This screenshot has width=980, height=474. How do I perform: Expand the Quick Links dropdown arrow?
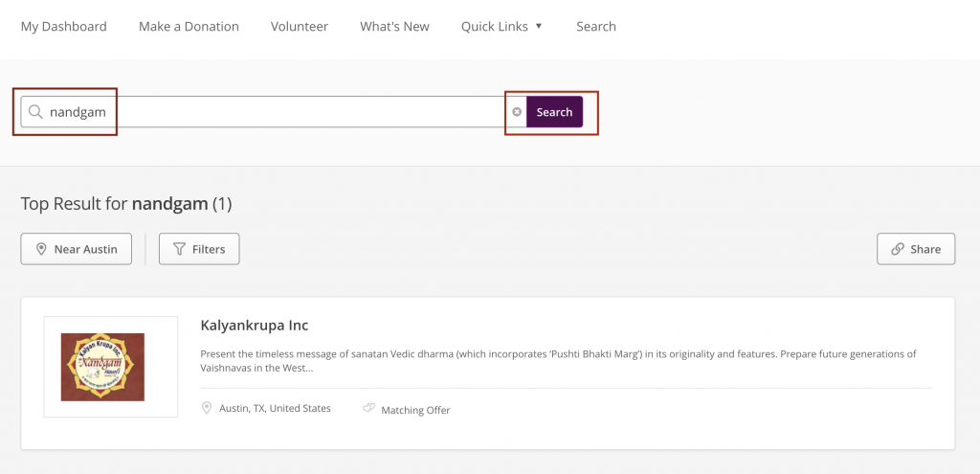pos(539,26)
